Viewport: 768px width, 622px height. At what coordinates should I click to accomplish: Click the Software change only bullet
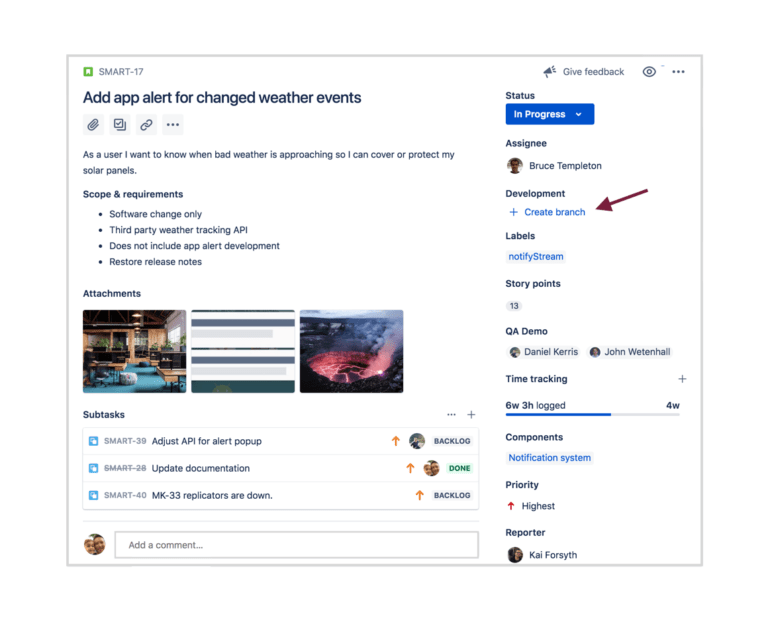coord(155,215)
